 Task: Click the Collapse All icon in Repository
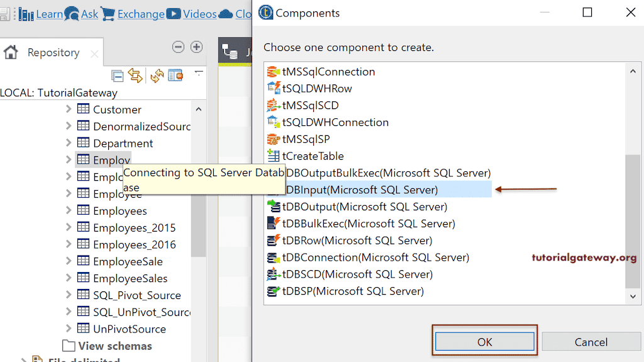coord(117,76)
